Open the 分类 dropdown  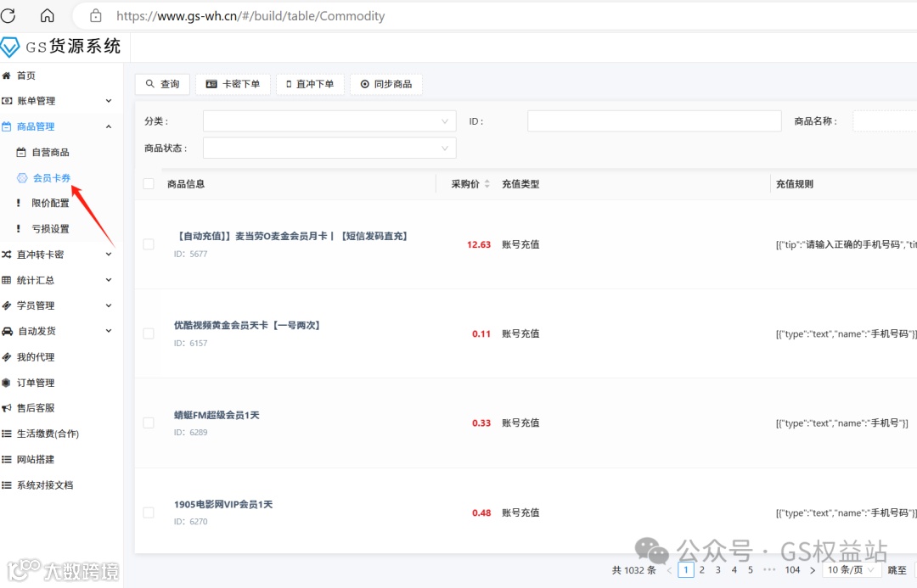click(329, 121)
